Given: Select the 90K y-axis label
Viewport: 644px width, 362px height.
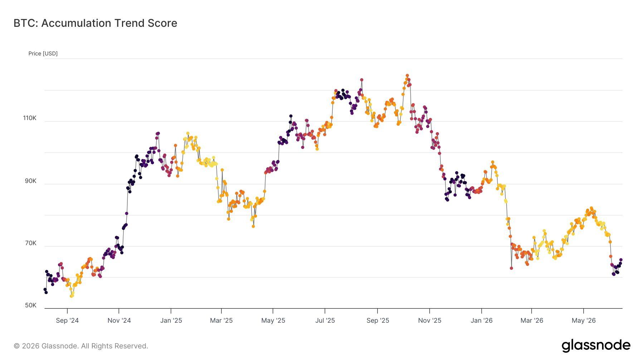Looking at the screenshot, I should coord(30,181).
